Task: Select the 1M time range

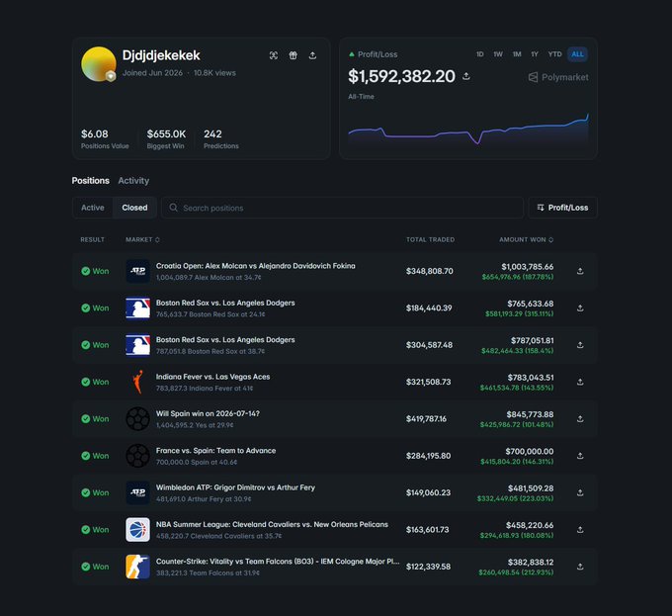Action: pos(517,54)
